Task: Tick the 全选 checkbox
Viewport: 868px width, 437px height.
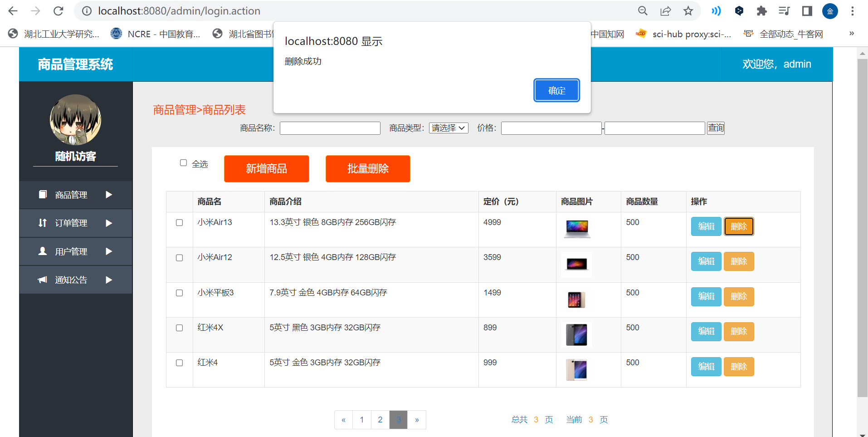Action: coord(183,162)
